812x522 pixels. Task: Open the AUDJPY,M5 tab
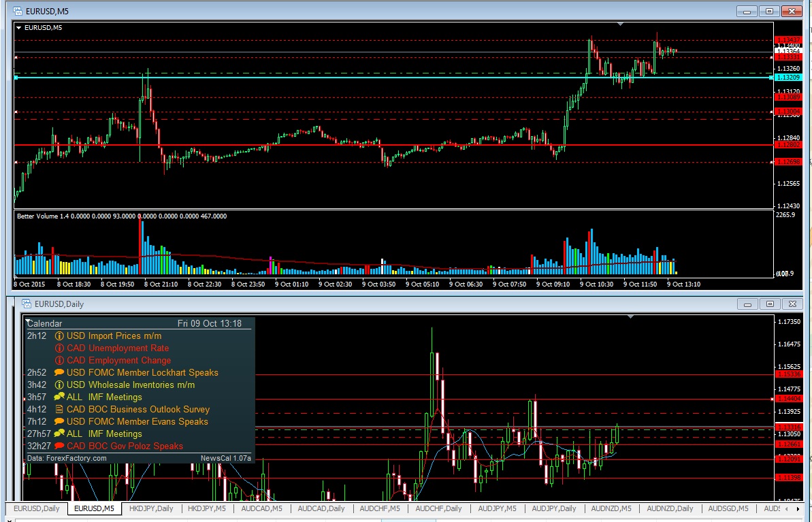coord(497,508)
